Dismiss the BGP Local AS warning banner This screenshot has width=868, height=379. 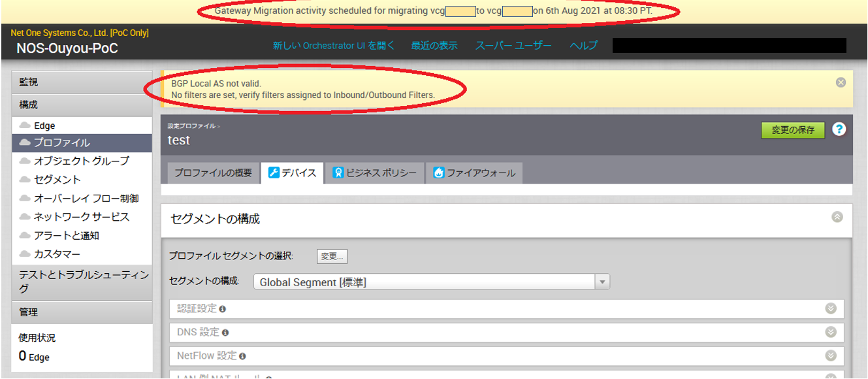click(x=841, y=82)
